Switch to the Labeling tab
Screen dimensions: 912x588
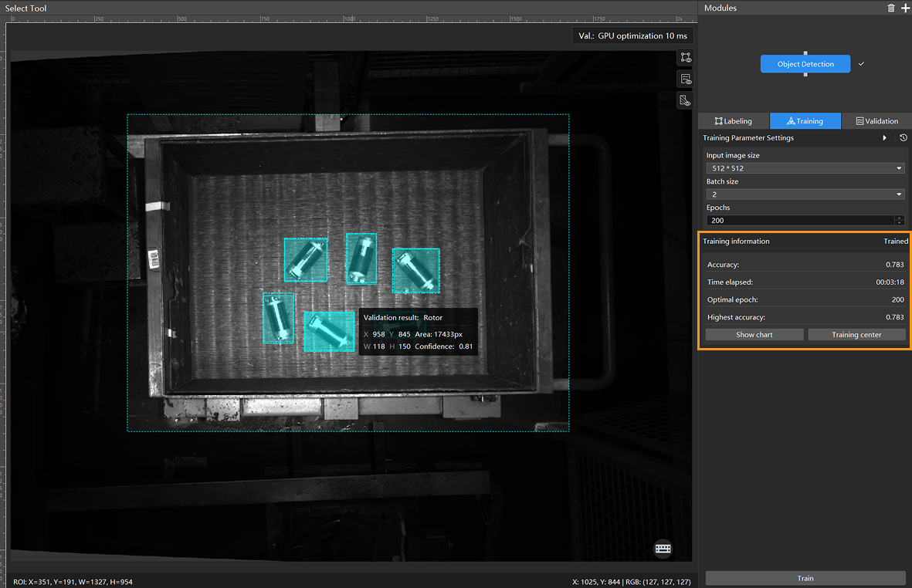(x=734, y=121)
